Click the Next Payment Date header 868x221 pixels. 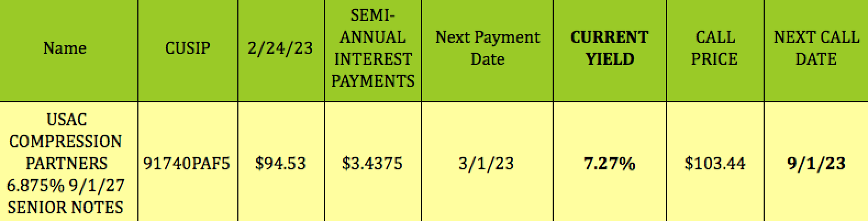pos(487,48)
